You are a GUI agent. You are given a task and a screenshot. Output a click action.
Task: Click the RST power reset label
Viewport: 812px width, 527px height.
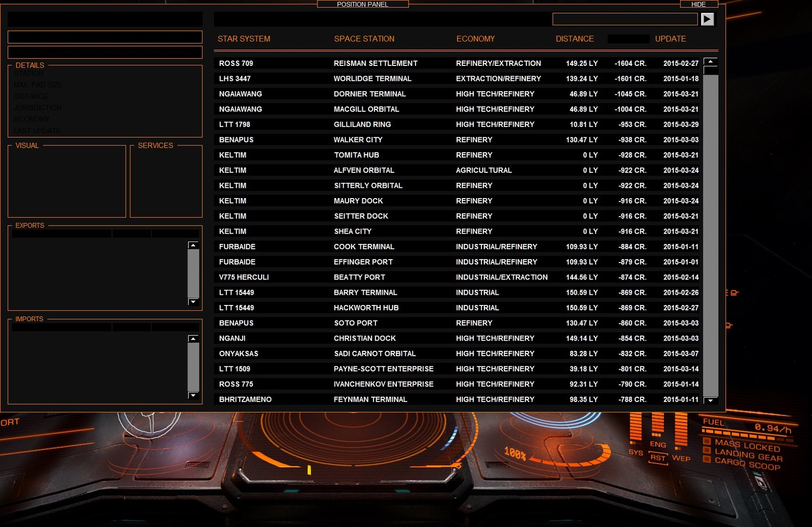[x=658, y=458]
